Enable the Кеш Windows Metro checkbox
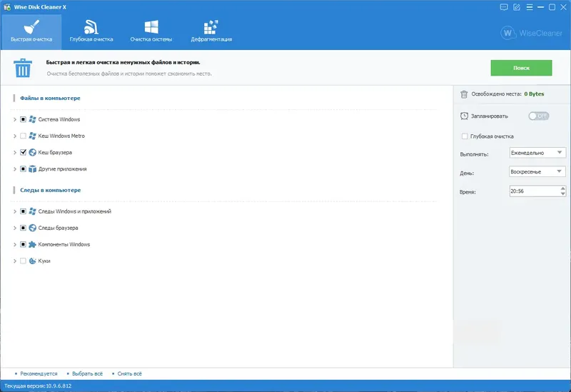Screen dimensions: 571x392 tap(23, 136)
